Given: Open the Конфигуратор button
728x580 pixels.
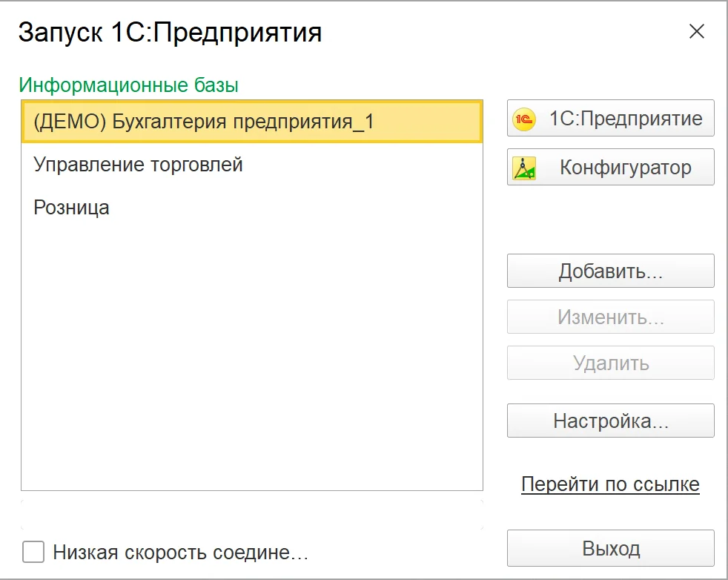Looking at the screenshot, I should tap(611, 167).
